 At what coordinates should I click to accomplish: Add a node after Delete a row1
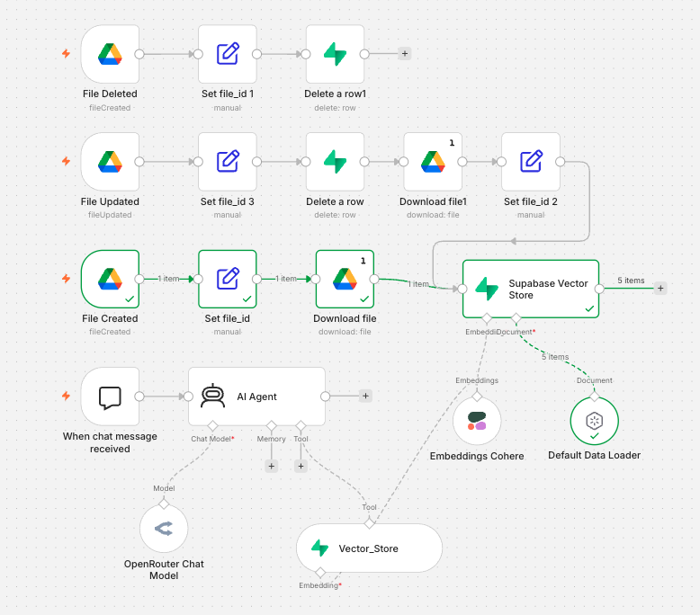click(405, 54)
